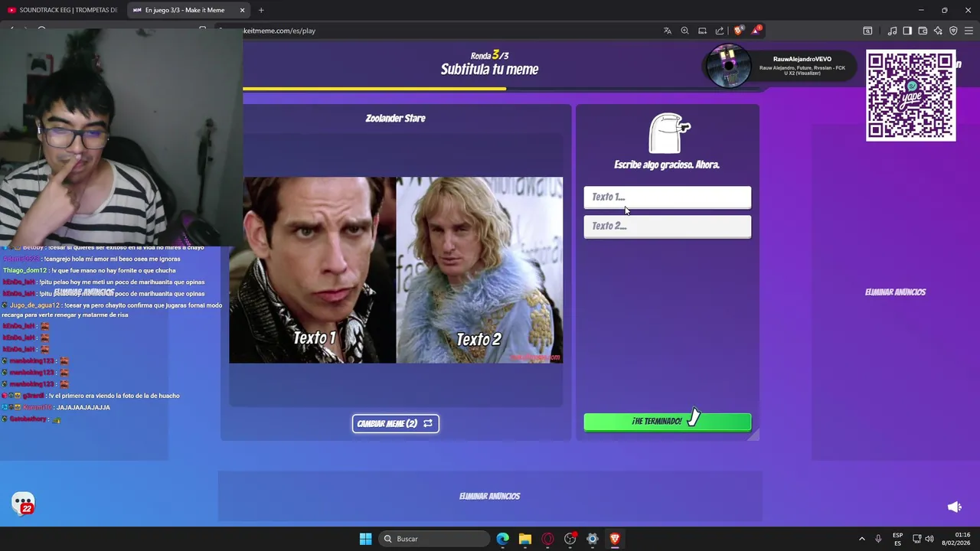Click the 'Subtitula tu meme' heading

coord(489,70)
